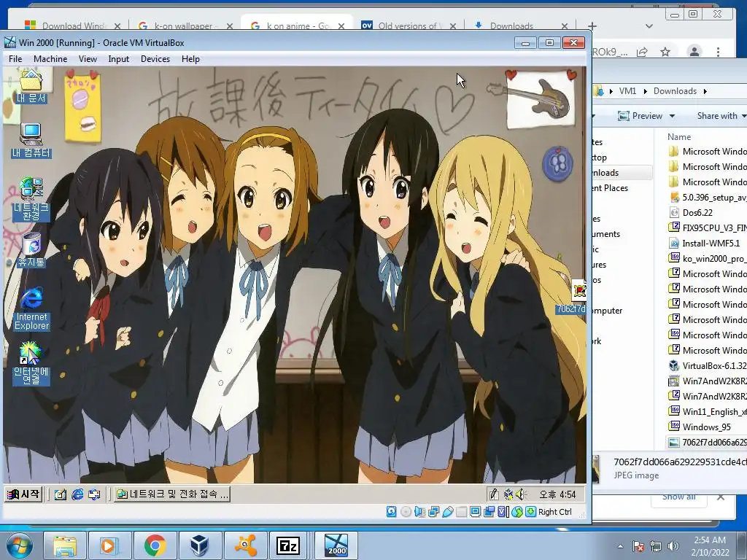Click the 시작 Start button in Windows 2000

pyautogui.click(x=23, y=494)
